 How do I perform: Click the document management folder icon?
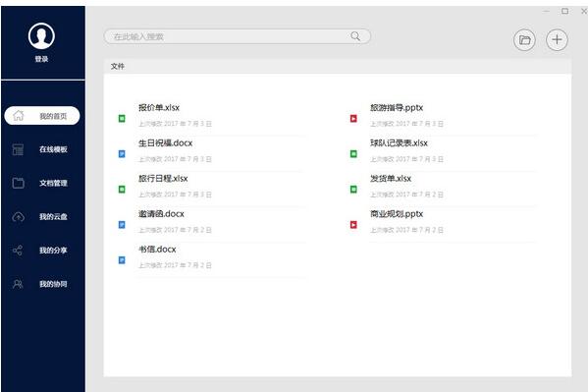(x=18, y=183)
